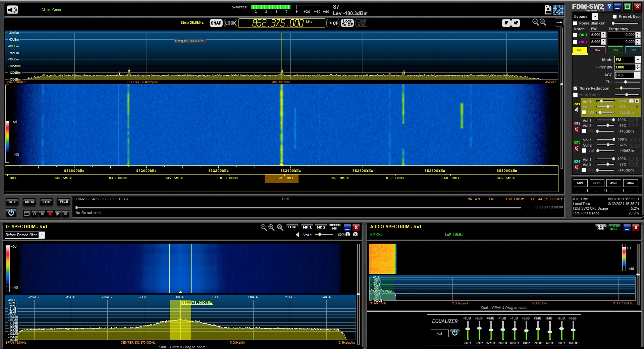This screenshot has height=349, width=644.
Task: Switch to the RX2 receiver tab
Action: click(x=597, y=50)
